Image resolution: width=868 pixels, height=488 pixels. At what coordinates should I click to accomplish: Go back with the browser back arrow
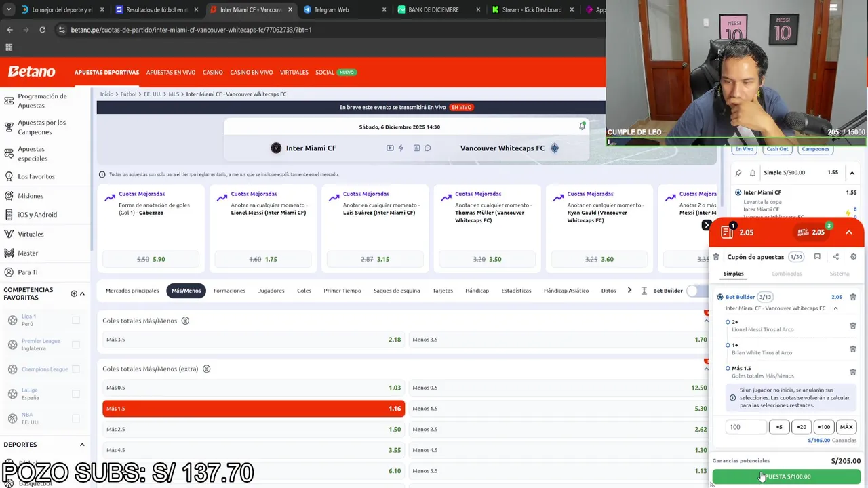click(x=9, y=30)
